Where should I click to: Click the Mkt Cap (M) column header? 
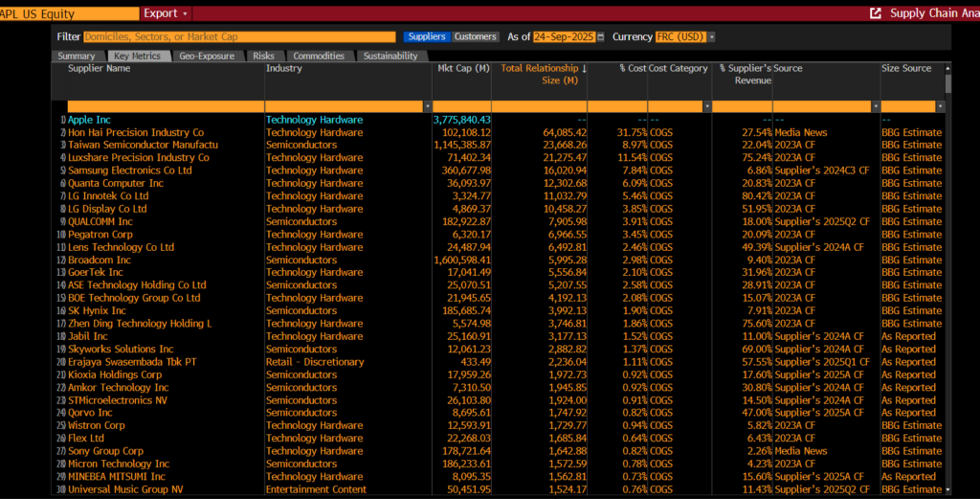[x=463, y=69]
